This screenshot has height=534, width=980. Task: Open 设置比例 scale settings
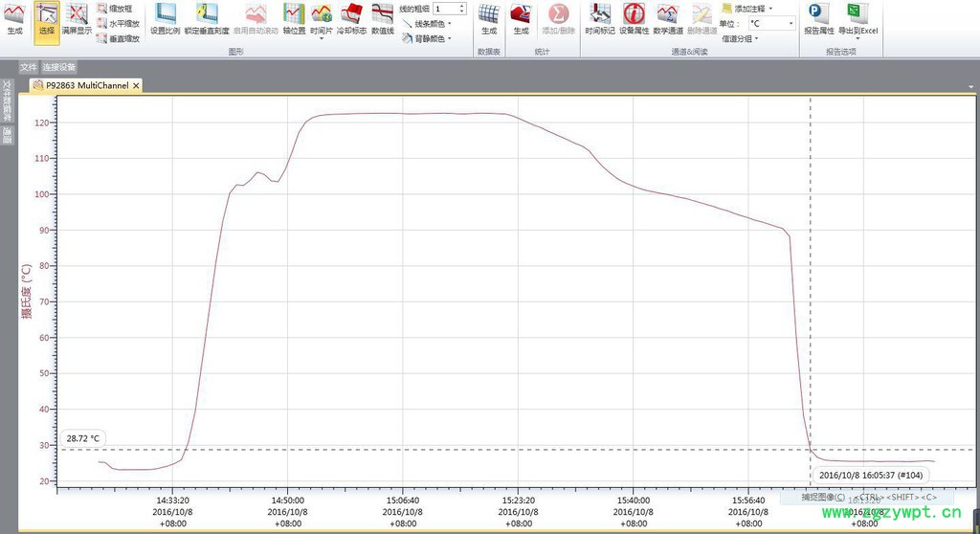(165, 19)
